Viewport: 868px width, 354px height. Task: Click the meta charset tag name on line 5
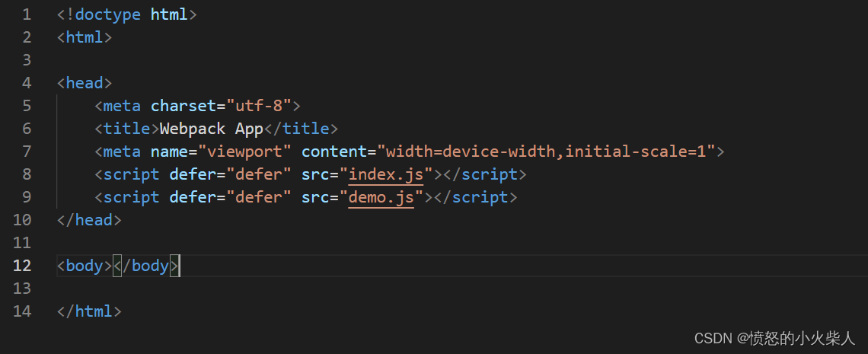(x=123, y=106)
